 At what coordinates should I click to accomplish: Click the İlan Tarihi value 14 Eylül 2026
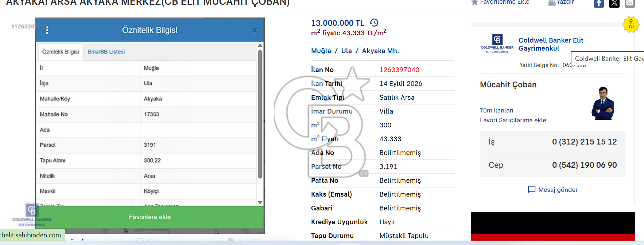point(401,84)
